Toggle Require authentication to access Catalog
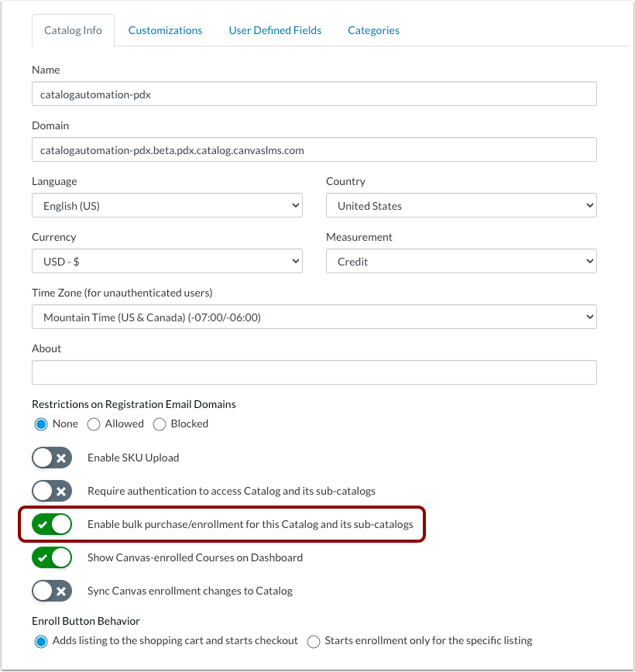Image resolution: width=635 pixels, height=672 pixels. click(x=52, y=491)
